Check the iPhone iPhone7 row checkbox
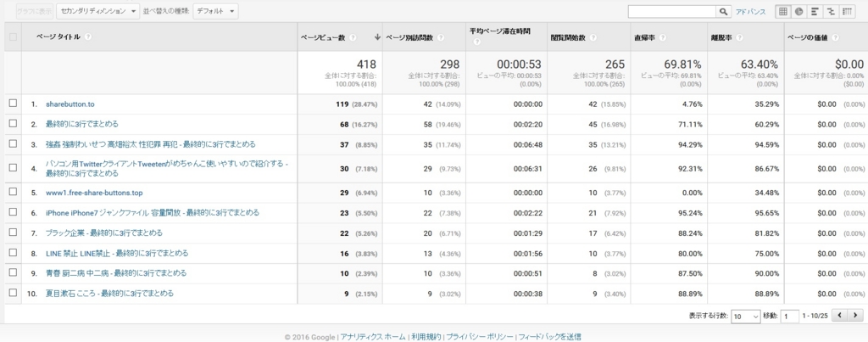Screen dimensions: 868x342 (13, 212)
